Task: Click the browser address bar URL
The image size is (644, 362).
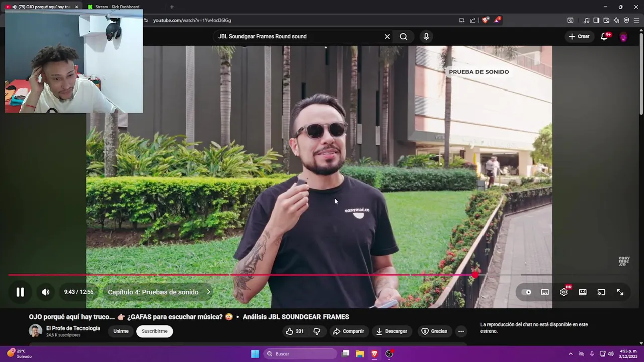Action: pos(192,20)
